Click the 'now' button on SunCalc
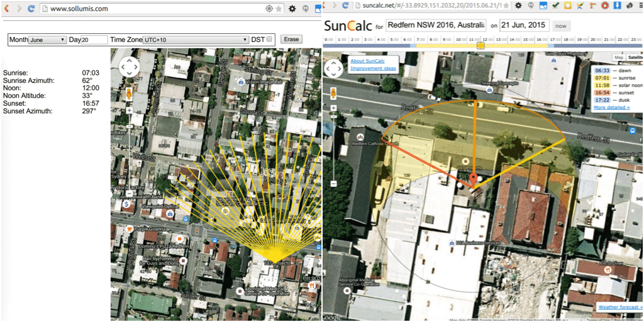Viewport: 644px width, 322px height. click(561, 26)
